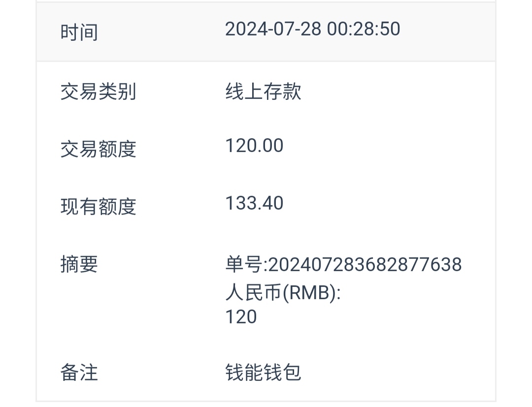
Task: Select the 钱能钱包 remark value
Action: pyautogui.click(x=263, y=373)
